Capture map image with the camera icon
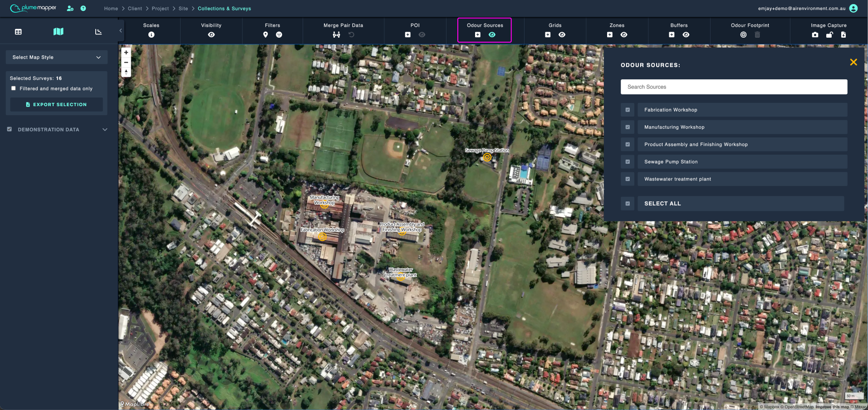 pyautogui.click(x=815, y=34)
